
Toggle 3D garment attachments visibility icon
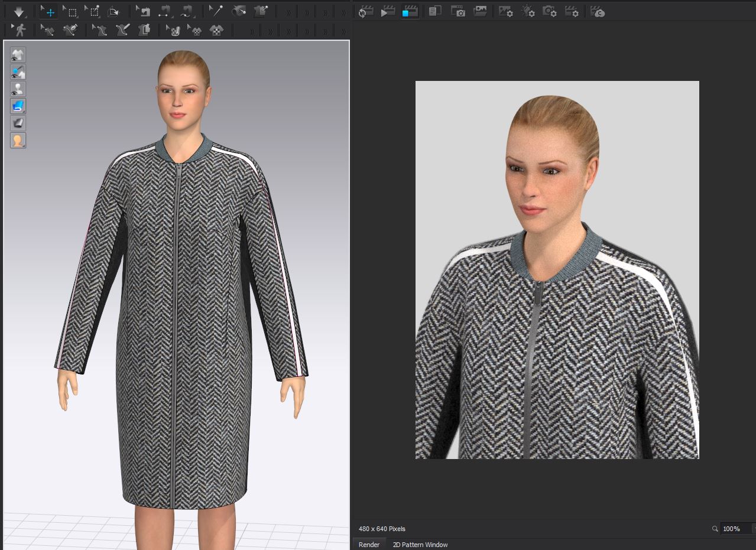pyautogui.click(x=18, y=72)
